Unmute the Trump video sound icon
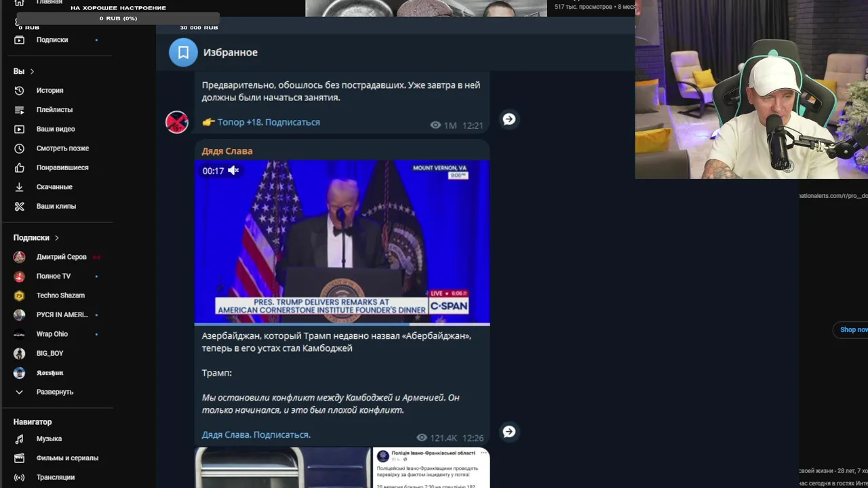Image resolution: width=868 pixels, height=488 pixels. pos(233,171)
